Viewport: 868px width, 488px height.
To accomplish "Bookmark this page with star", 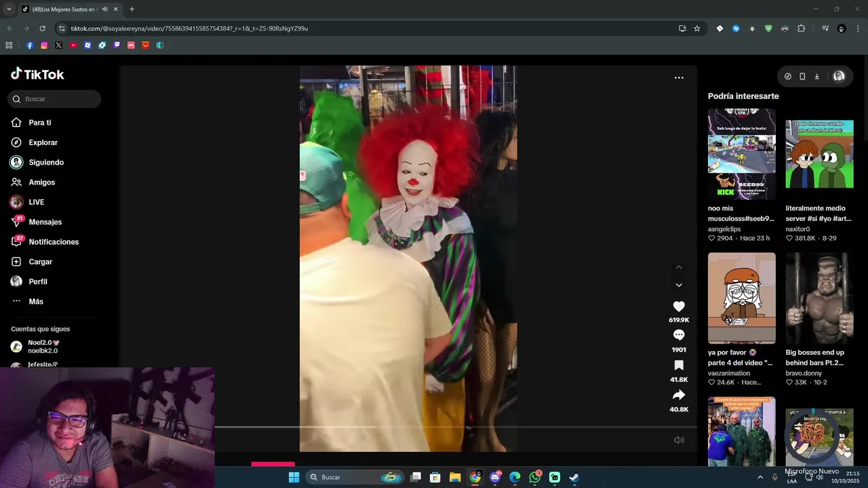I will pos(697,28).
